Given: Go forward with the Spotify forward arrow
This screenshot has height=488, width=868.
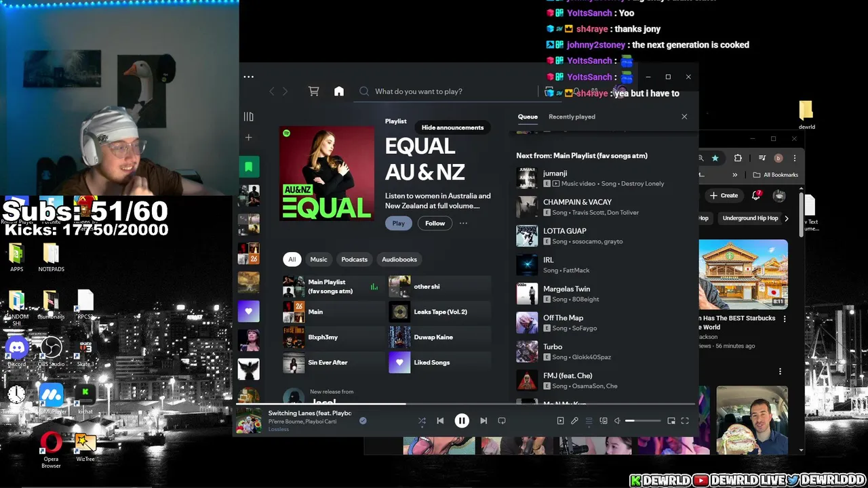Looking at the screenshot, I should (285, 91).
